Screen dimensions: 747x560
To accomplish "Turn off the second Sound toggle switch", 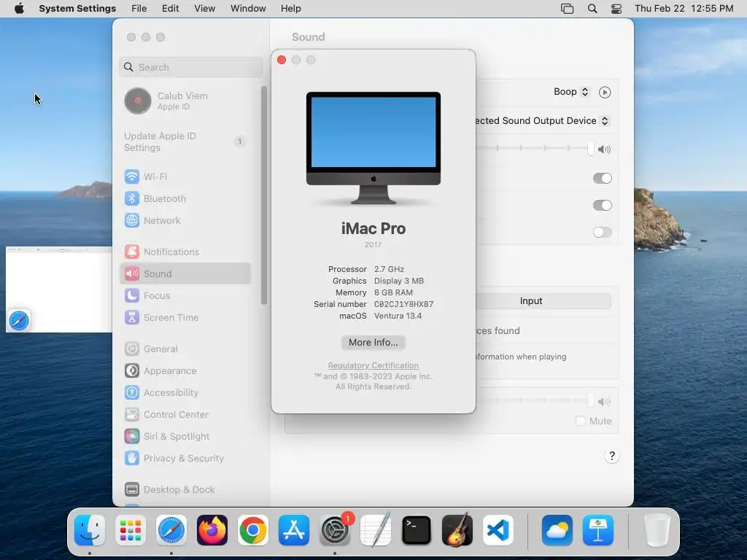I will (602, 206).
